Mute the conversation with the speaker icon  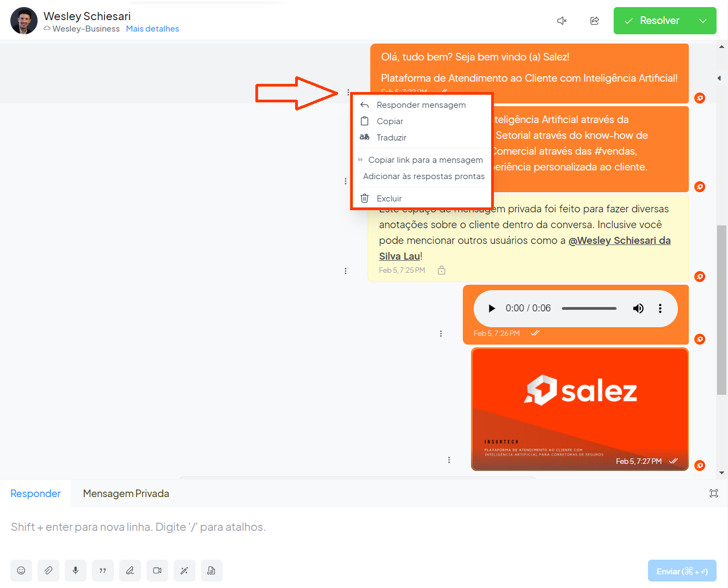562,21
